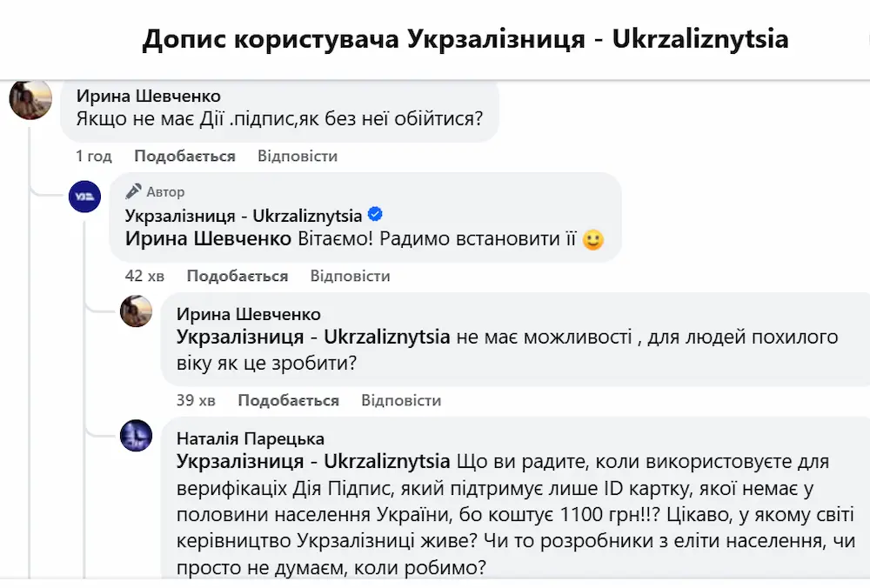Click the 42 хв timestamp under the Ukrzaliznytsia reply

coord(143,276)
